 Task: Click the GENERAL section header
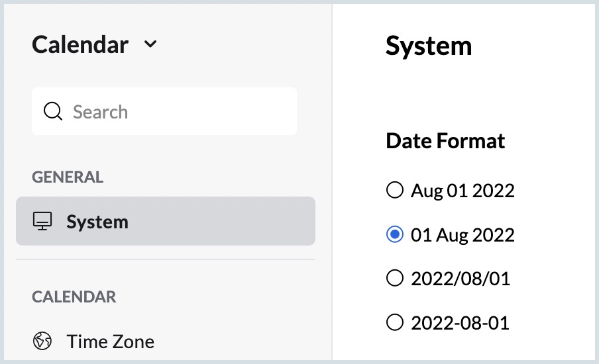click(68, 177)
